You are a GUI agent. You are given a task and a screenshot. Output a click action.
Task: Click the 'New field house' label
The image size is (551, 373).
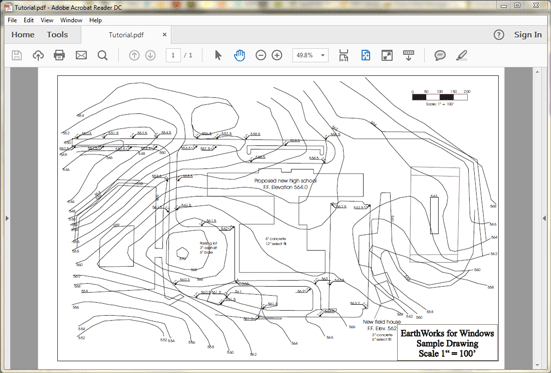click(382, 322)
